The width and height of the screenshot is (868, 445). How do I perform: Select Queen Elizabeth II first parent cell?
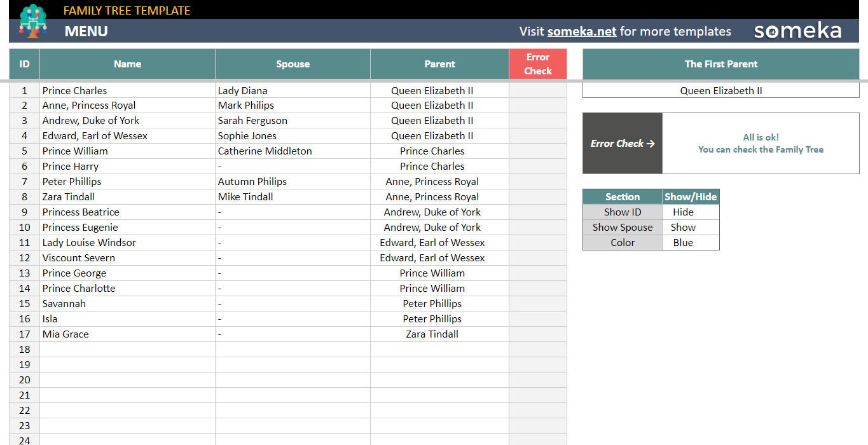pyautogui.click(x=720, y=91)
